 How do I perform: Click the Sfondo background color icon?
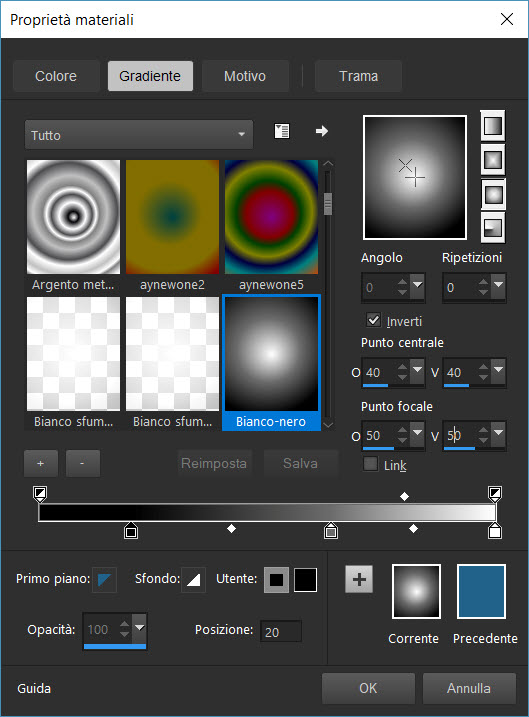click(193, 579)
